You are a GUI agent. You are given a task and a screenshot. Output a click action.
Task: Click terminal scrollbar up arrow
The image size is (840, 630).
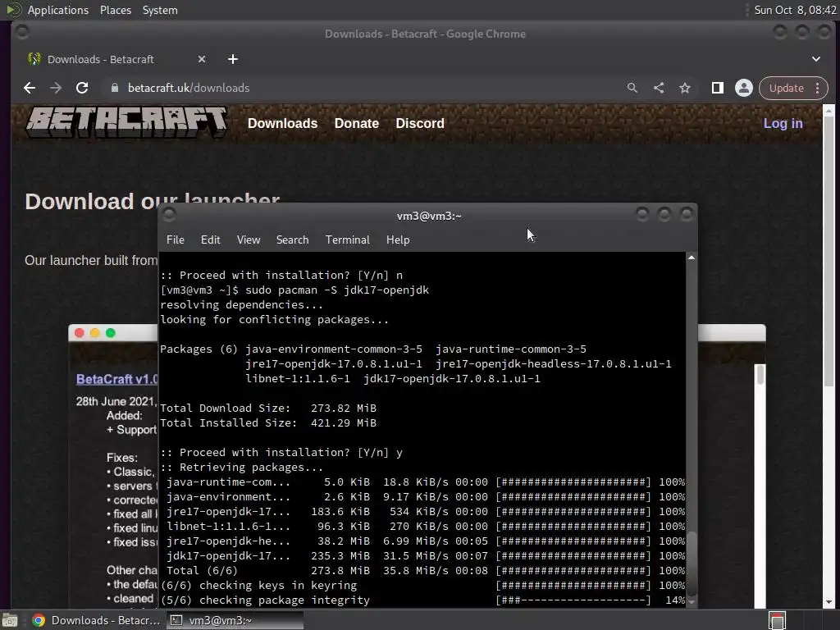(692, 258)
